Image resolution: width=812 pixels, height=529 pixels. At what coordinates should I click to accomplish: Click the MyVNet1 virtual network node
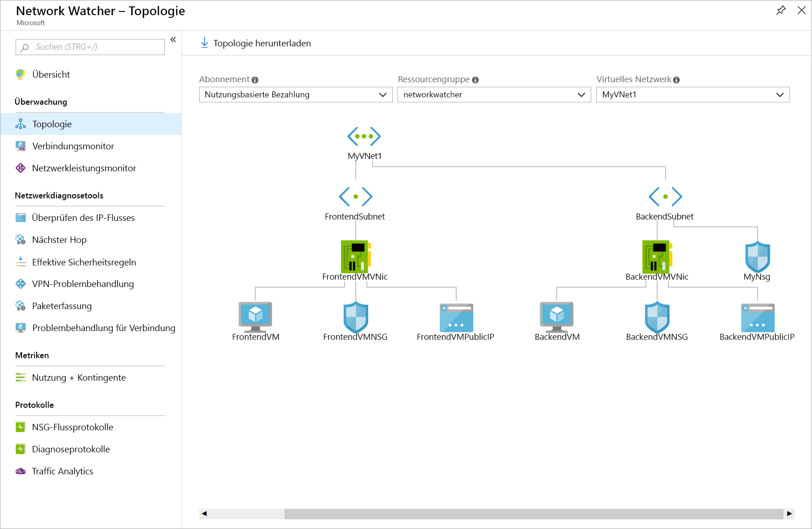[x=364, y=136]
